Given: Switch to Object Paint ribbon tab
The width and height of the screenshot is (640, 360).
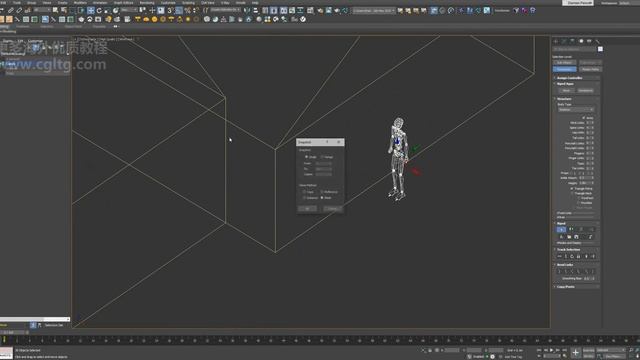Looking at the screenshot, I should click(73, 27).
